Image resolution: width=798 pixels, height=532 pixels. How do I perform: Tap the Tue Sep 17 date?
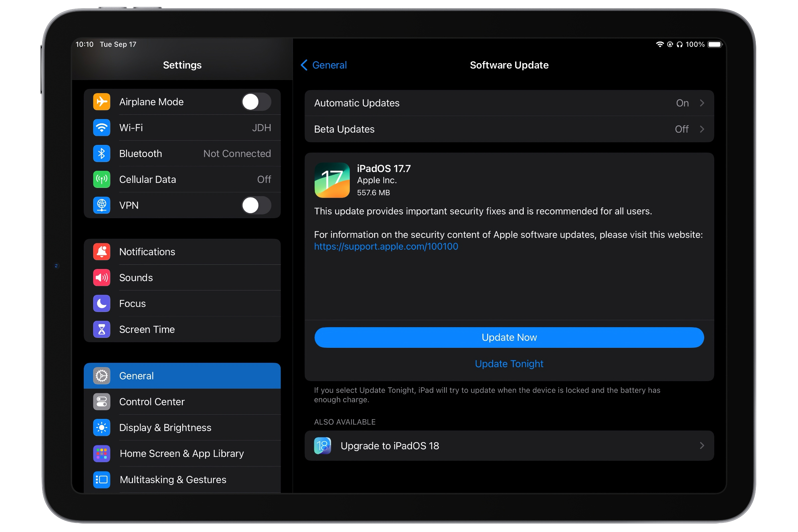pyautogui.click(x=118, y=45)
